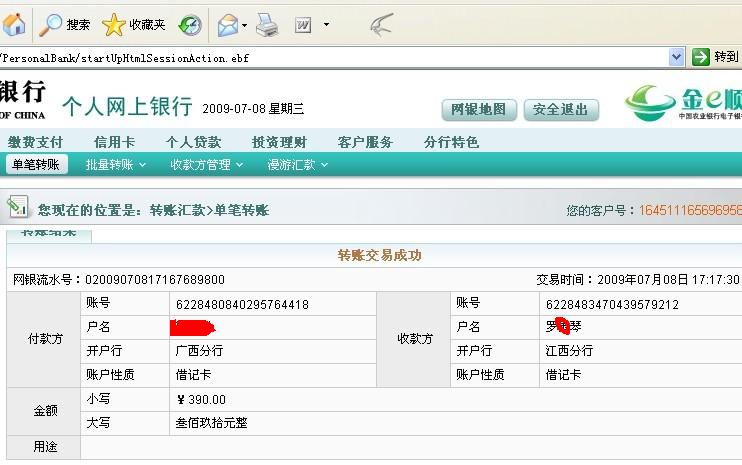Click the Home icon in the browser toolbar
The height and width of the screenshot is (465, 742).
coord(14,24)
